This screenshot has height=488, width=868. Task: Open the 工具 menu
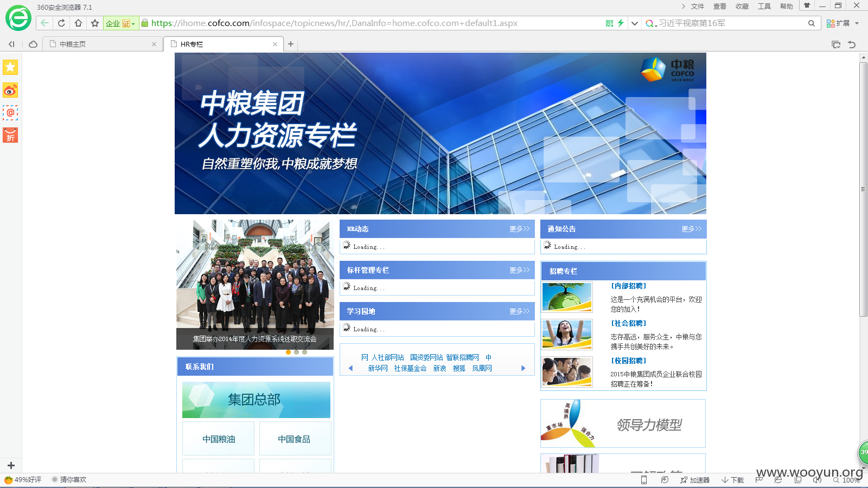(764, 7)
